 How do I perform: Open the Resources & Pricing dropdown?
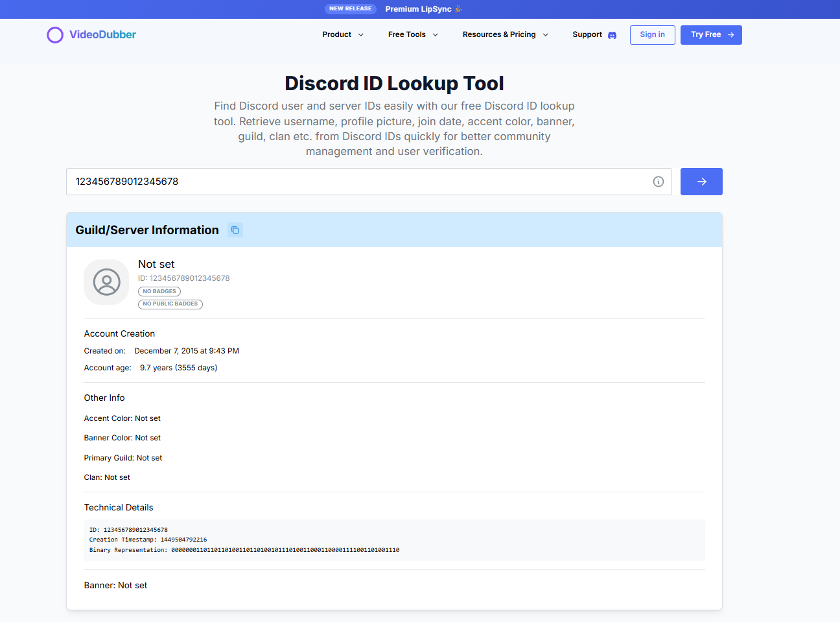[x=505, y=34]
